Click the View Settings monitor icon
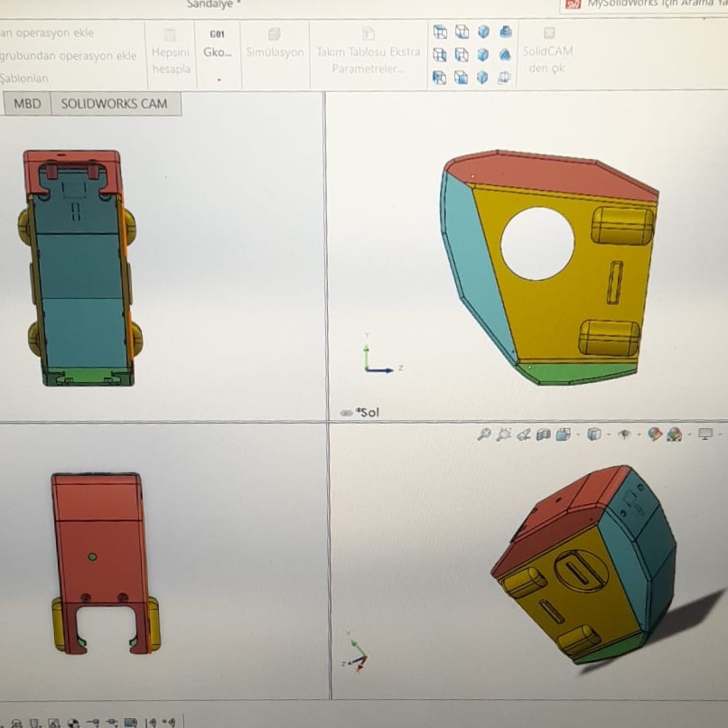Viewport: 728px width, 728px height. pos(705,434)
